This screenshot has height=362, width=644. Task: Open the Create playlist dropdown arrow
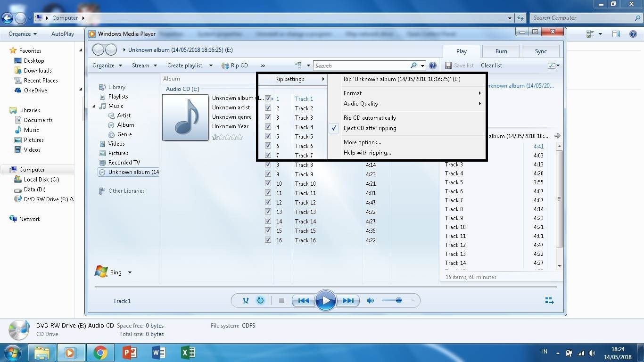211,66
